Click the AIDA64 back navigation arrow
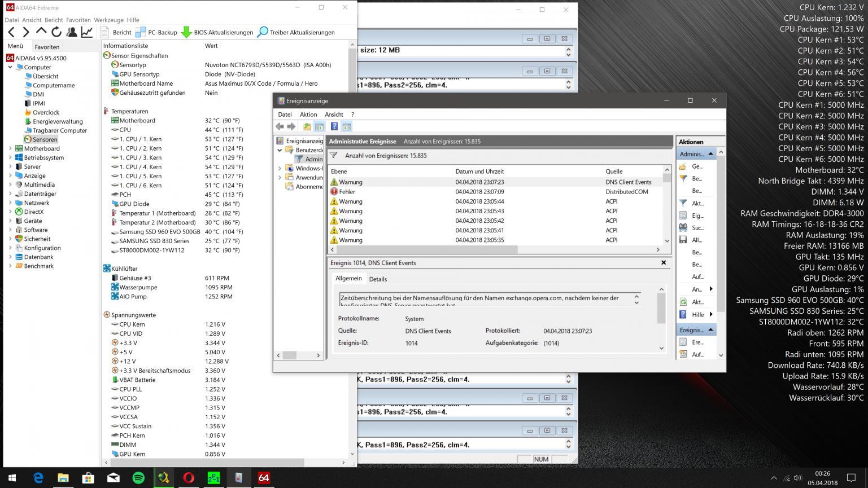The width and height of the screenshot is (868, 488). click(11, 32)
